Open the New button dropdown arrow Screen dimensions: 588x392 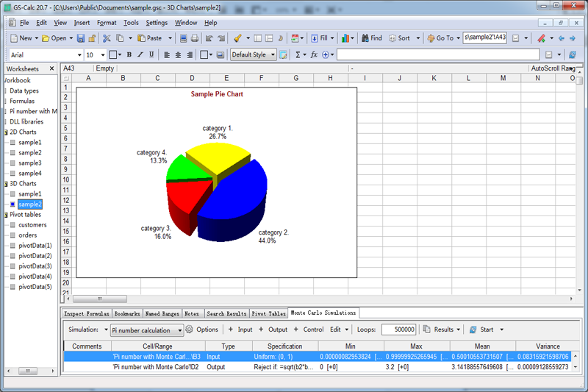pos(36,38)
